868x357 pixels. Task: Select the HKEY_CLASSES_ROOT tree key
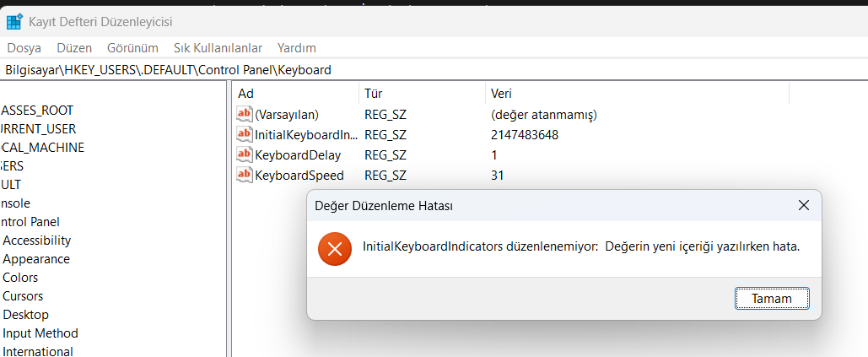pyautogui.click(x=36, y=111)
